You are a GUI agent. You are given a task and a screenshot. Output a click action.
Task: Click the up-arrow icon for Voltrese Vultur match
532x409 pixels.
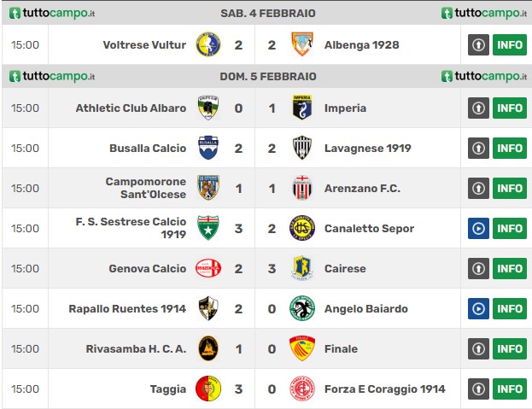[478, 44]
